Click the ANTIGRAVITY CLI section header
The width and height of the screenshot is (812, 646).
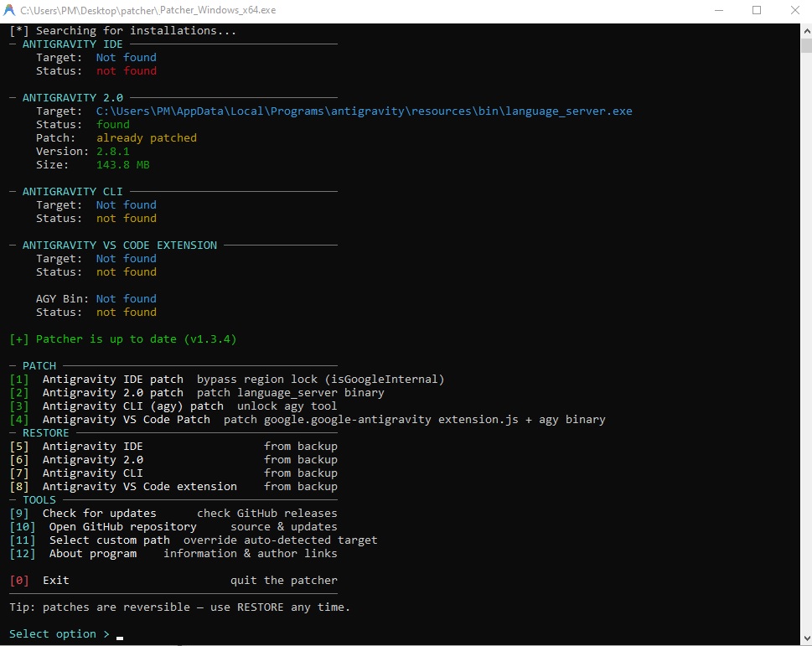click(x=73, y=192)
